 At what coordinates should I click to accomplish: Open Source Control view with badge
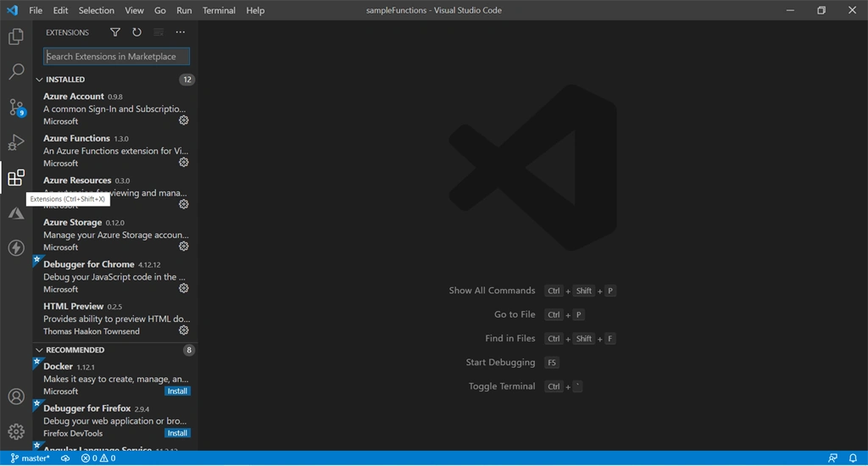tap(16, 107)
